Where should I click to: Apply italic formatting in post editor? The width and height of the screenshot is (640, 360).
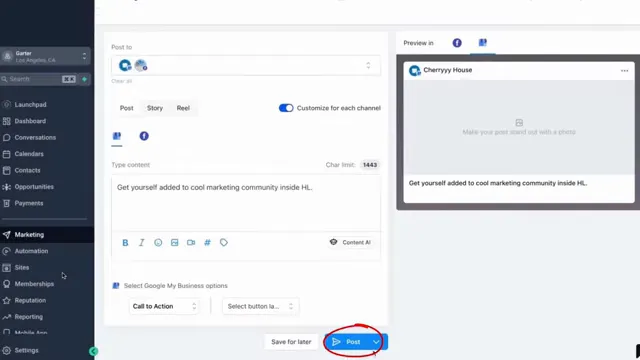142,242
